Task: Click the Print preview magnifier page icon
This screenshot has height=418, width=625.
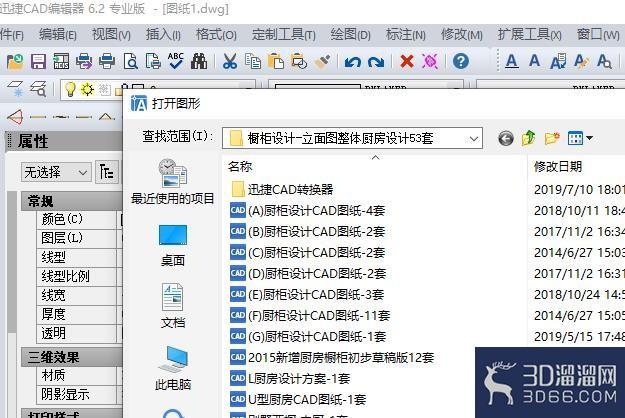Action: tap(130, 61)
